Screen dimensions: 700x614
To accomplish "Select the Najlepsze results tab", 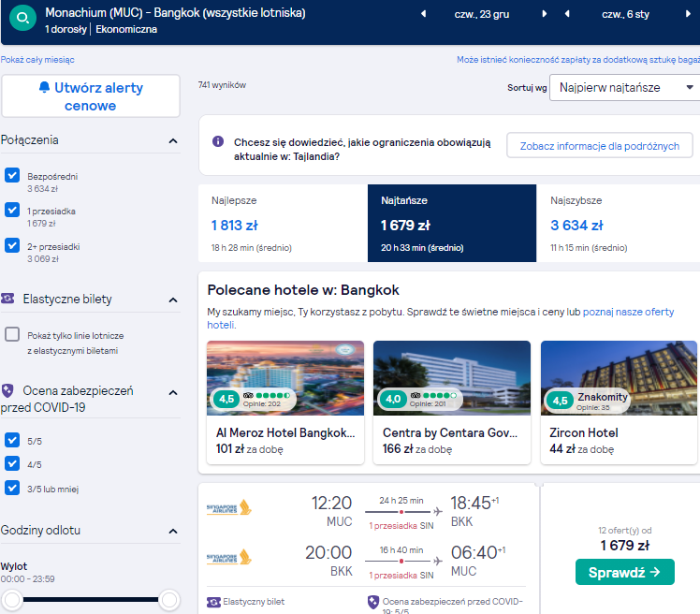I will (283, 224).
